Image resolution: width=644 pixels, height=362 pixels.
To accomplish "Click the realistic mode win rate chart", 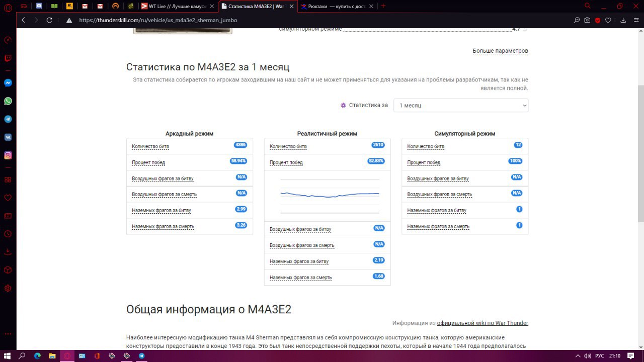I will point(330,196).
